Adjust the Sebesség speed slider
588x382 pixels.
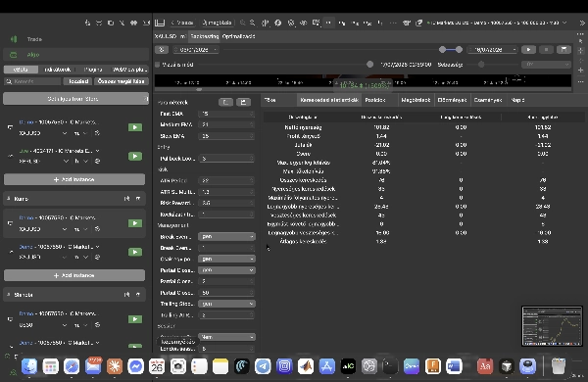tap(481, 65)
